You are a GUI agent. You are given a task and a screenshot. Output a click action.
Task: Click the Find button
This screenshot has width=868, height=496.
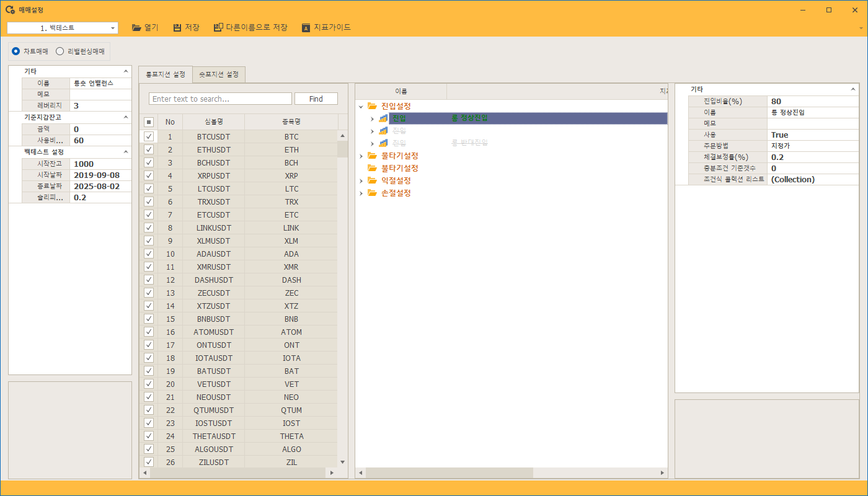[316, 99]
